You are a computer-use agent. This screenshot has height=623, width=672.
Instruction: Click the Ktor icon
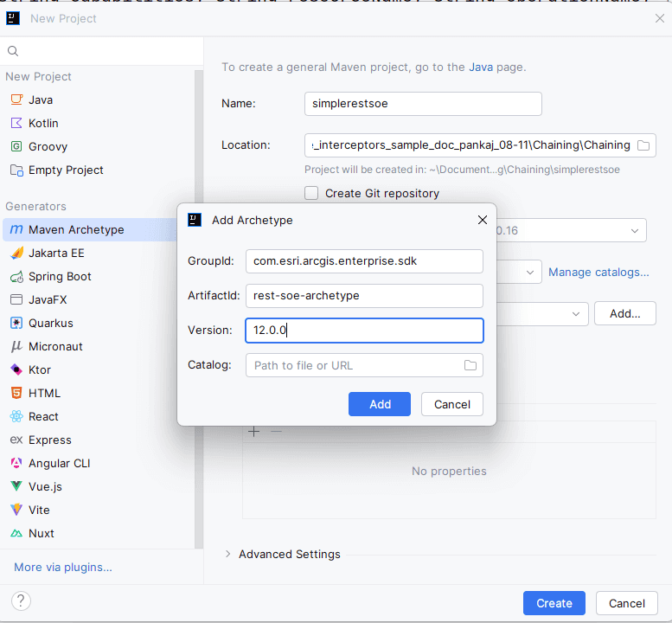point(16,369)
